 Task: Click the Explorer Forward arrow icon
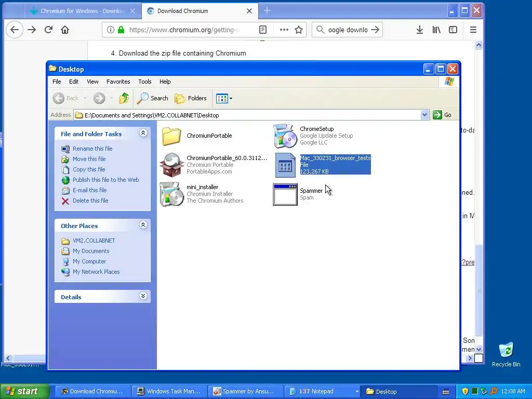click(x=99, y=98)
